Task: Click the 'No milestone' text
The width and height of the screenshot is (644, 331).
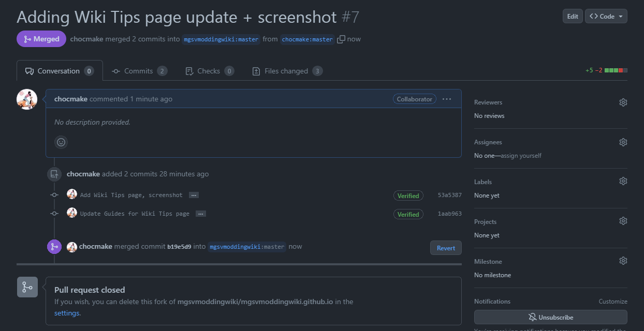Action: click(x=492, y=275)
